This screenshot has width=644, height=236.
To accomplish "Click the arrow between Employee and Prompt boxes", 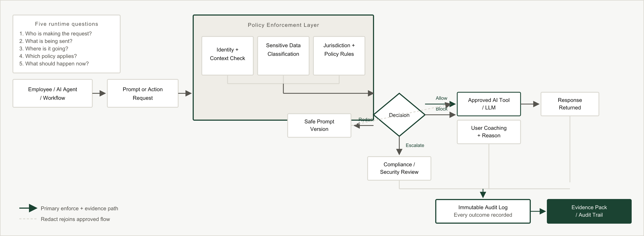I will point(99,93).
